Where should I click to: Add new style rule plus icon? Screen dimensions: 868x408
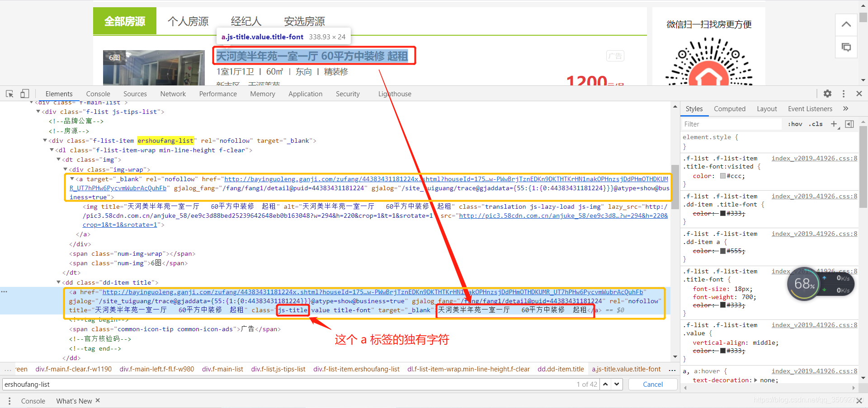834,124
